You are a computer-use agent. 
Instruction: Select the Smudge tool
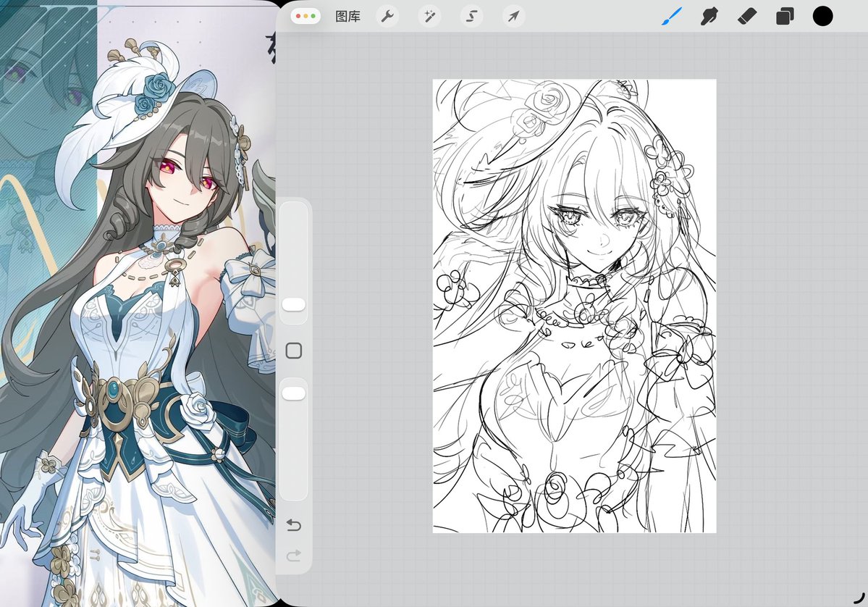coord(709,17)
